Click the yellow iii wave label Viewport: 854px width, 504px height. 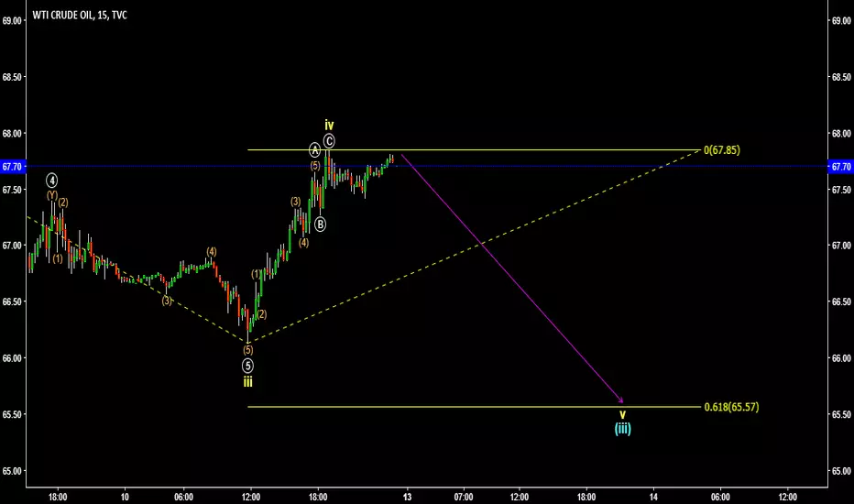(x=247, y=382)
